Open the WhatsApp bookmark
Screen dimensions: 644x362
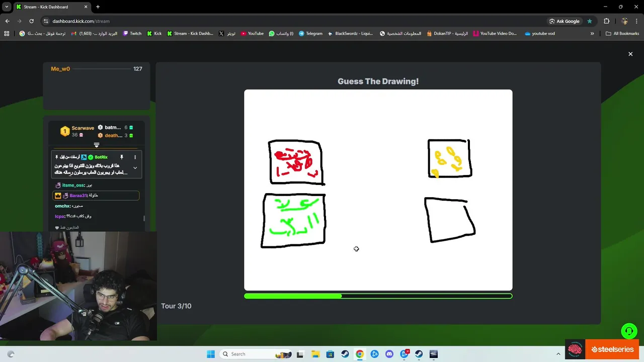point(281,34)
